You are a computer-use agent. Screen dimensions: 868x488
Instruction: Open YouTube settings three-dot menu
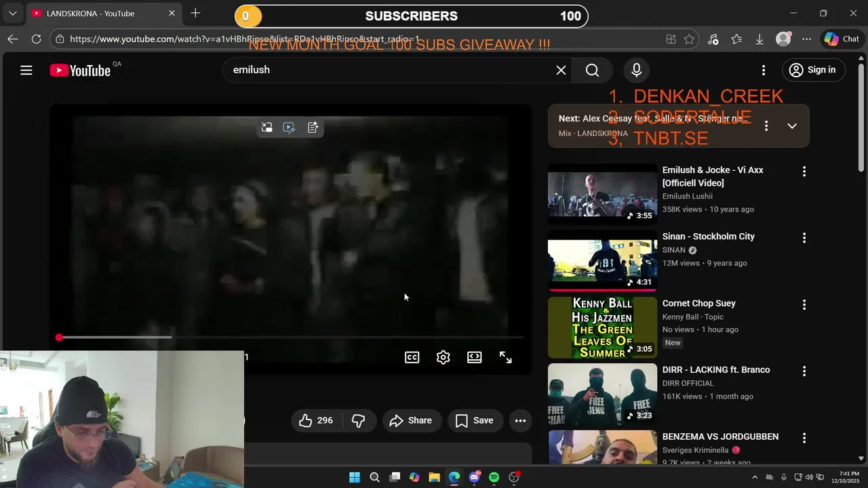[x=764, y=70]
